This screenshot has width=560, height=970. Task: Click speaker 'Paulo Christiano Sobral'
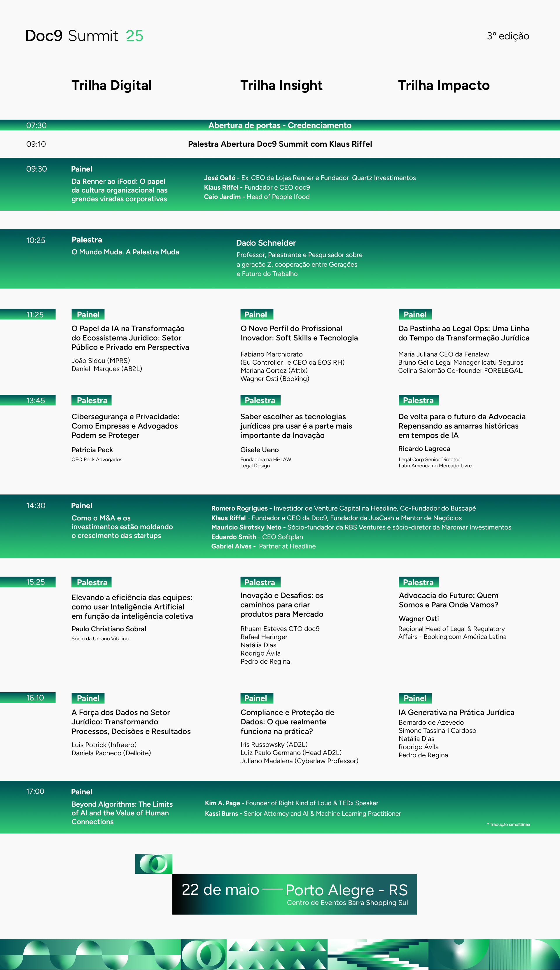click(x=109, y=629)
